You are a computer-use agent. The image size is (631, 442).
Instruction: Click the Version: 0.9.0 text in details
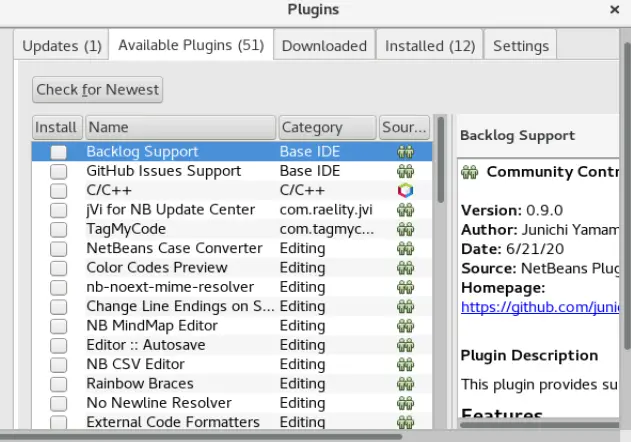(512, 211)
